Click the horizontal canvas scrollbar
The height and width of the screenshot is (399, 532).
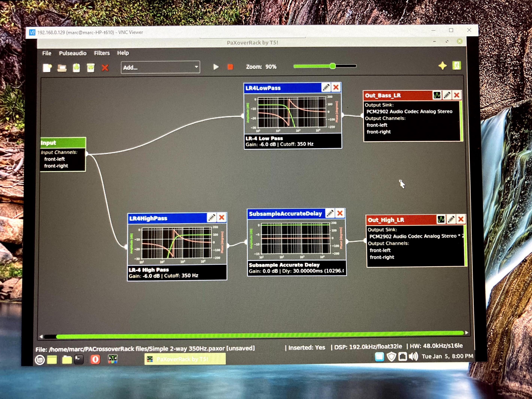pos(260,335)
